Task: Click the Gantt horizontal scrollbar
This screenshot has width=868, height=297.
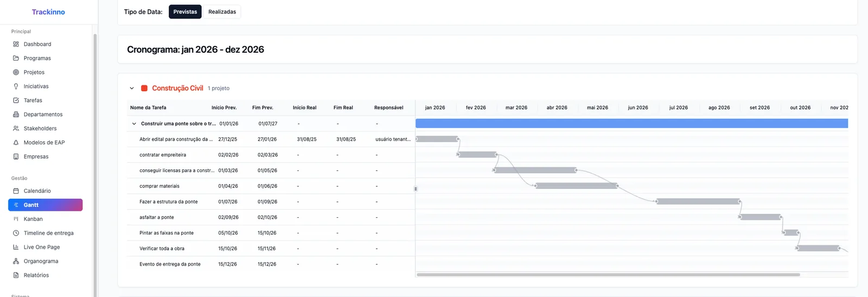Action: 608,275
